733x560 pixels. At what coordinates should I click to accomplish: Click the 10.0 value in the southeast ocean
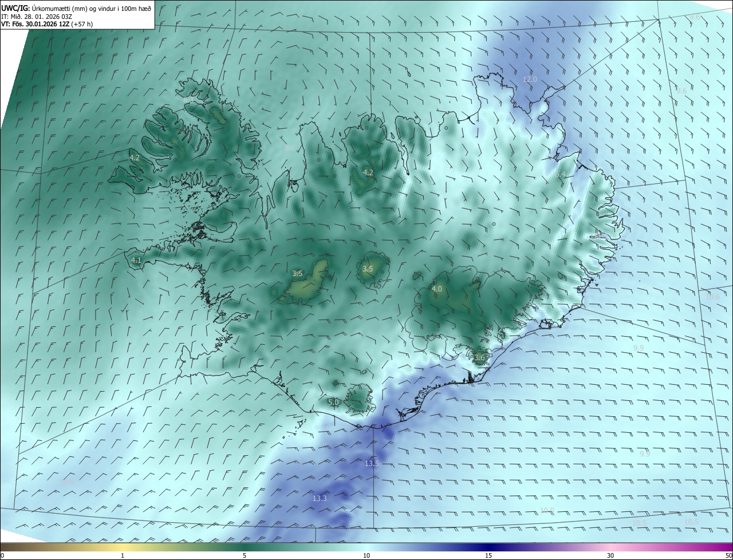547,510
